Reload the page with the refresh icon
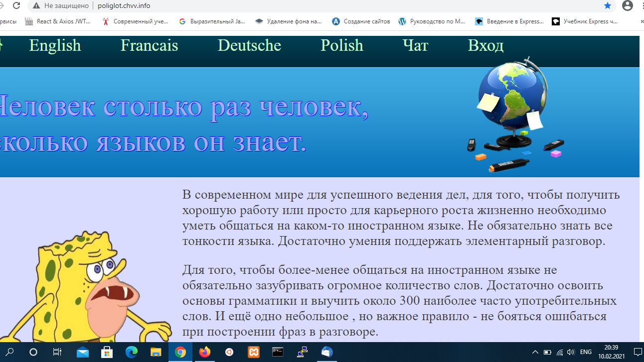Image resolution: width=644 pixels, height=362 pixels. coord(16,5)
